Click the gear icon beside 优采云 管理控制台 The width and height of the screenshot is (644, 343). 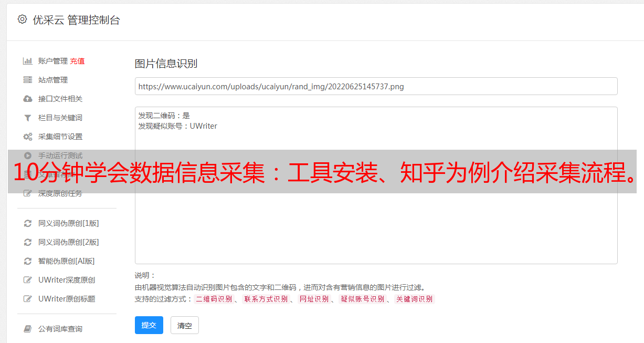click(x=22, y=19)
